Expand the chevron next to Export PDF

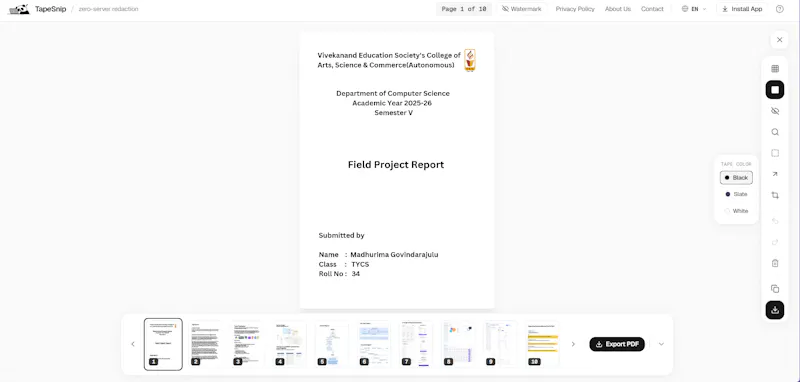point(661,344)
